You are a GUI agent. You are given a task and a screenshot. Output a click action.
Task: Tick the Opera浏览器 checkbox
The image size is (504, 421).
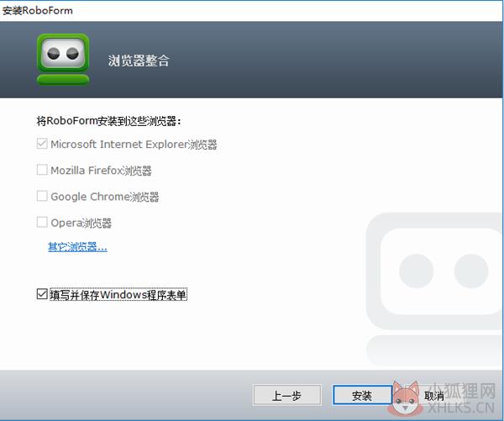(42, 222)
